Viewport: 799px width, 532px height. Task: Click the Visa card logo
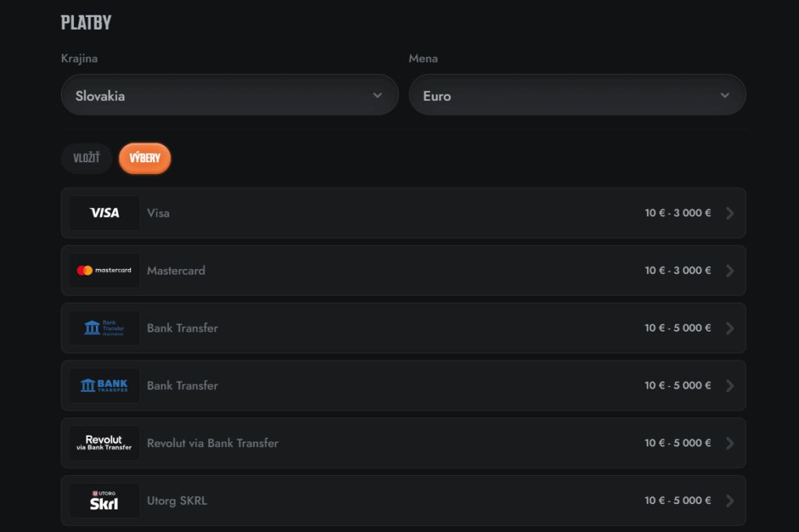pyautogui.click(x=105, y=213)
